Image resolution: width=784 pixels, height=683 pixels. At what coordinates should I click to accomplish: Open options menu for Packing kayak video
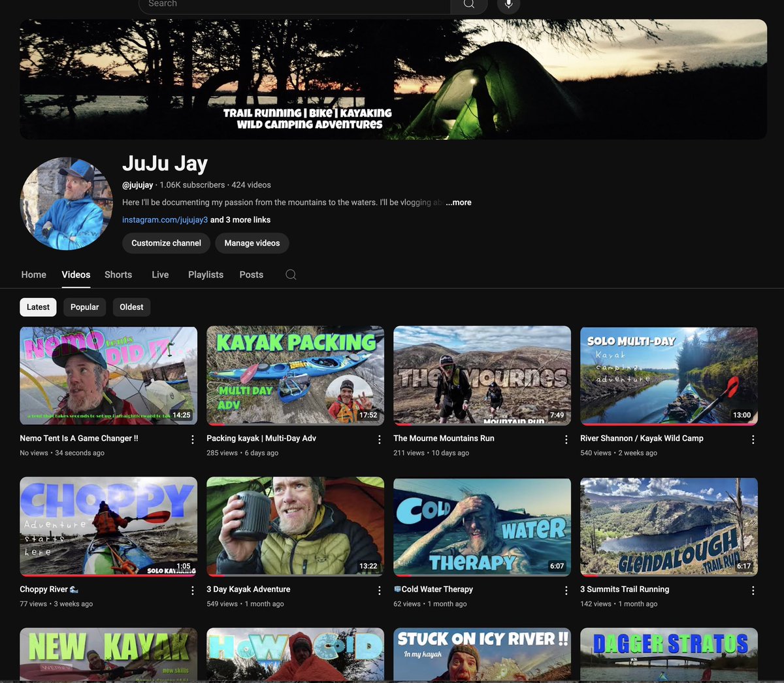380,440
